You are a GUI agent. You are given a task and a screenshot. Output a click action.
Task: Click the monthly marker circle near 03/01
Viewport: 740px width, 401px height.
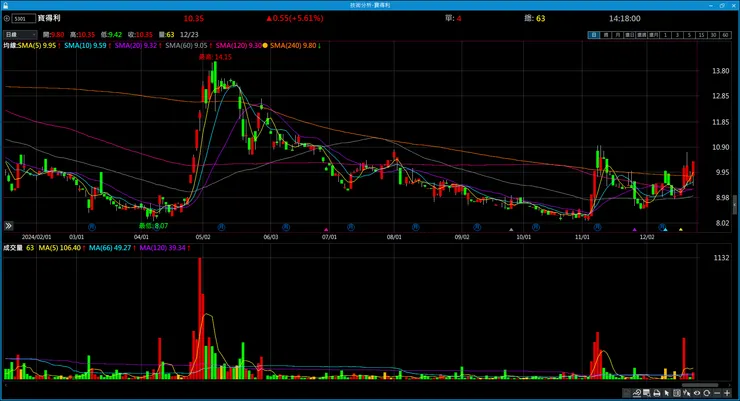92,227
